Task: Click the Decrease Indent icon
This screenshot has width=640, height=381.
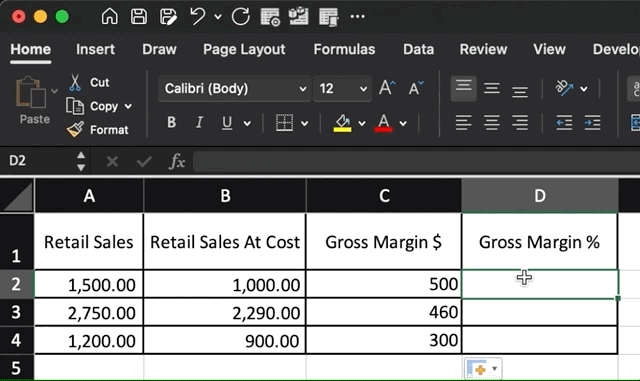Action: [564, 123]
